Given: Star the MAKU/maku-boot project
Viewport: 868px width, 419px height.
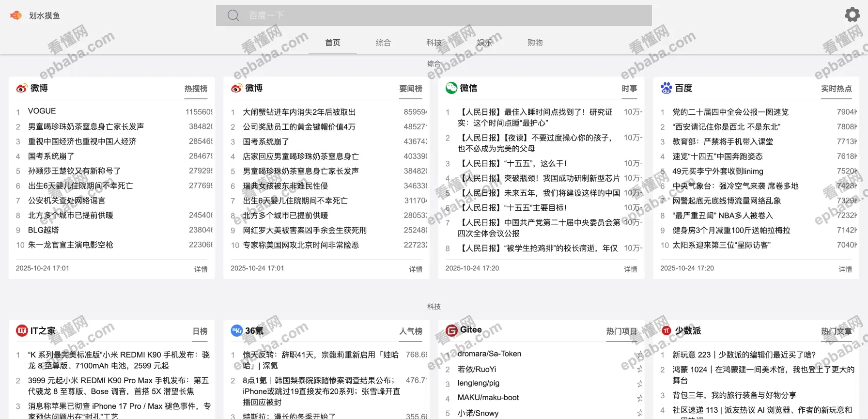Looking at the screenshot, I should 639,399.
